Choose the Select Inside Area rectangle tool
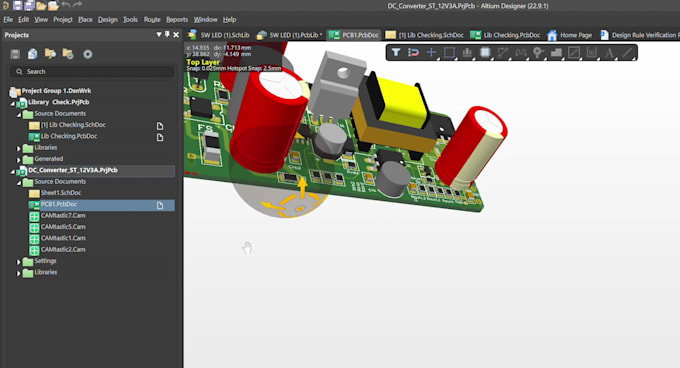Viewport: 680px width, 368px height. coord(449,52)
